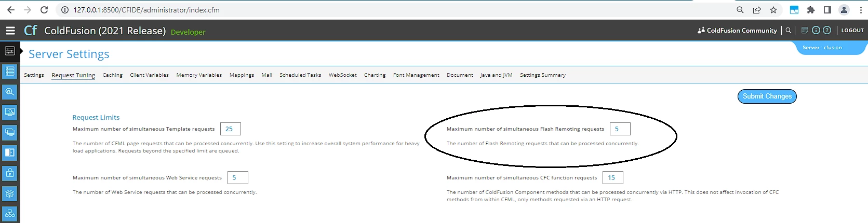The height and width of the screenshot is (223, 868).
Task: Select the Request Tuning tab
Action: 73,75
